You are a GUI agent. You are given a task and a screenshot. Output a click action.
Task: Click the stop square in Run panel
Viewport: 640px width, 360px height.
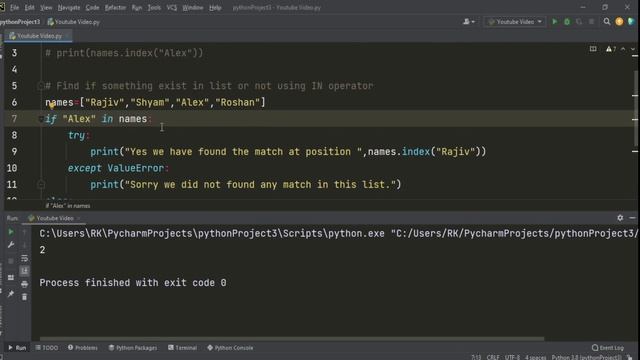pyautogui.click(x=11, y=261)
